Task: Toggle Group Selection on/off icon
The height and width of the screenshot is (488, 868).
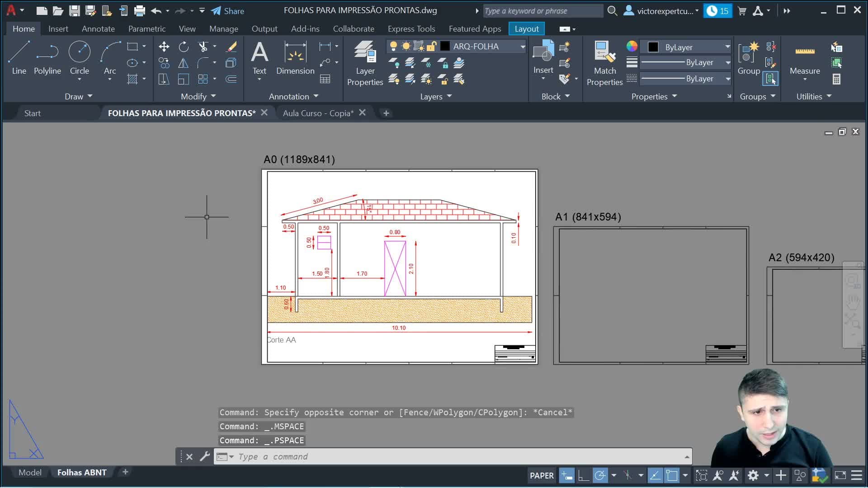Action: pyautogui.click(x=770, y=79)
